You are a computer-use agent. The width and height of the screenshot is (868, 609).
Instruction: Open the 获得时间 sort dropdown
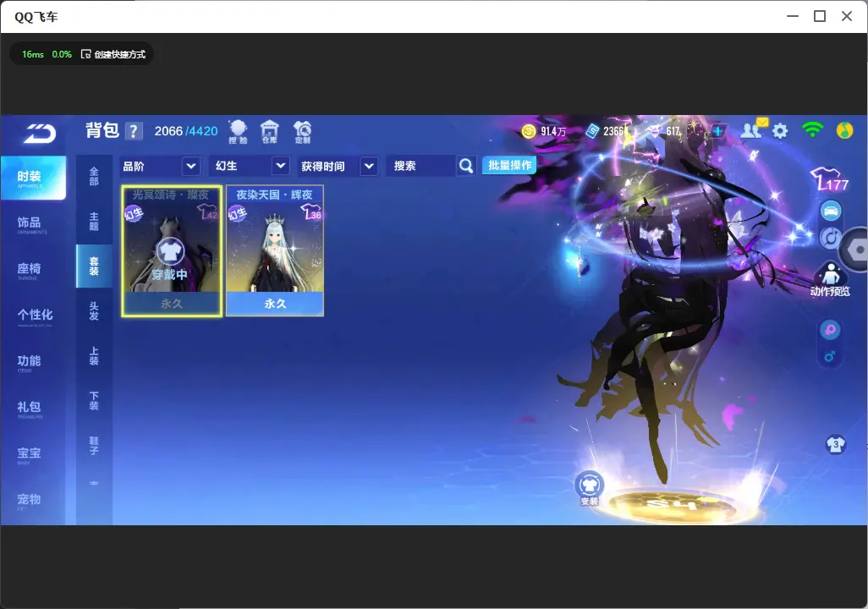pos(338,166)
